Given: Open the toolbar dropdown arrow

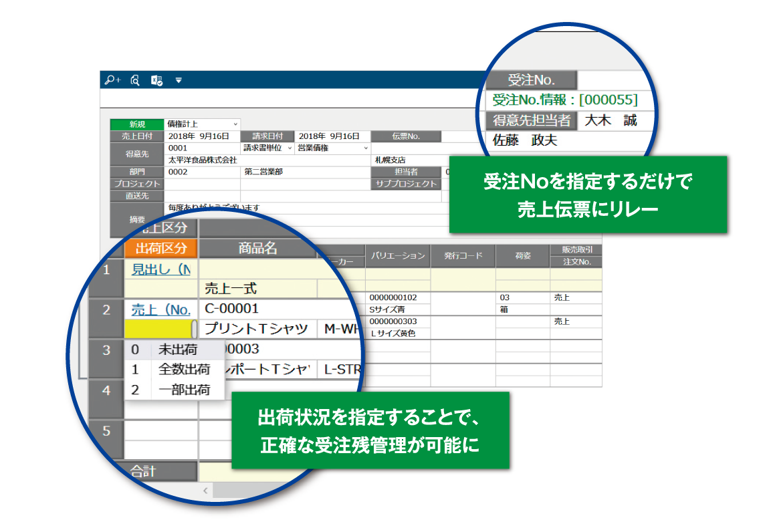Looking at the screenshot, I should (x=179, y=80).
